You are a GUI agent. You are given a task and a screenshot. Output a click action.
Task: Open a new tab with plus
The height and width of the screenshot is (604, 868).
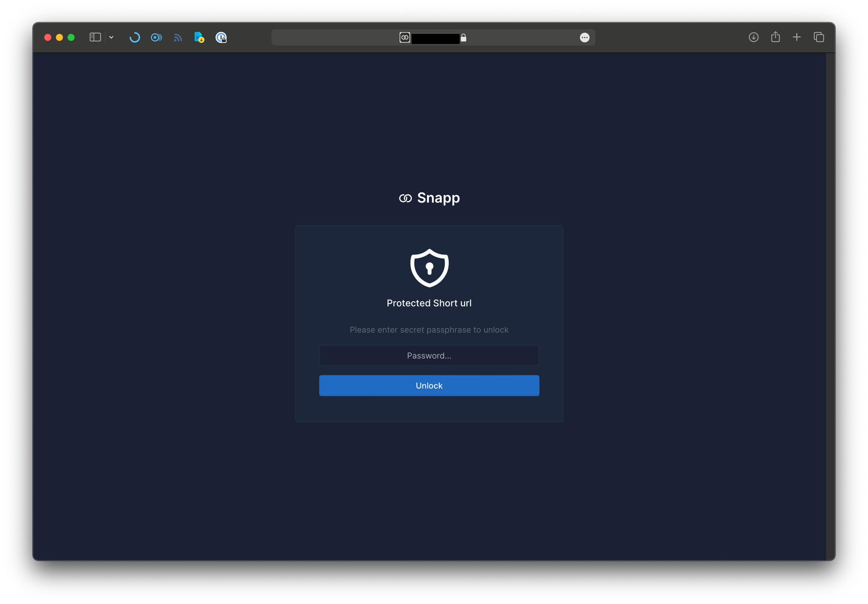[796, 37]
